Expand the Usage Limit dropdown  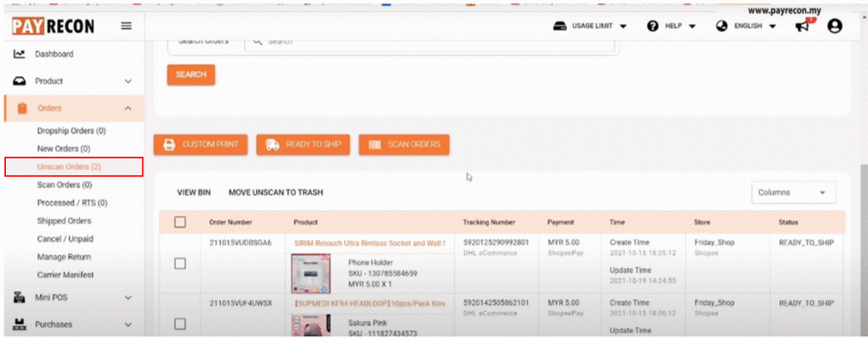pyautogui.click(x=590, y=26)
